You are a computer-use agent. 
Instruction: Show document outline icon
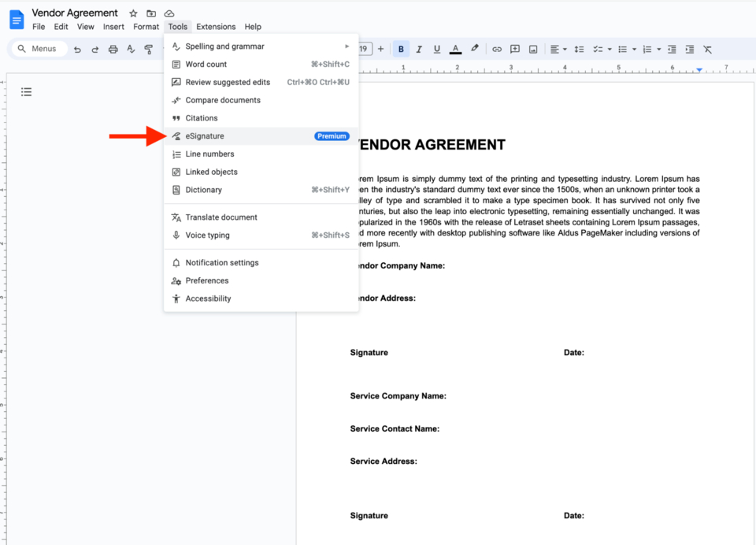tap(27, 91)
